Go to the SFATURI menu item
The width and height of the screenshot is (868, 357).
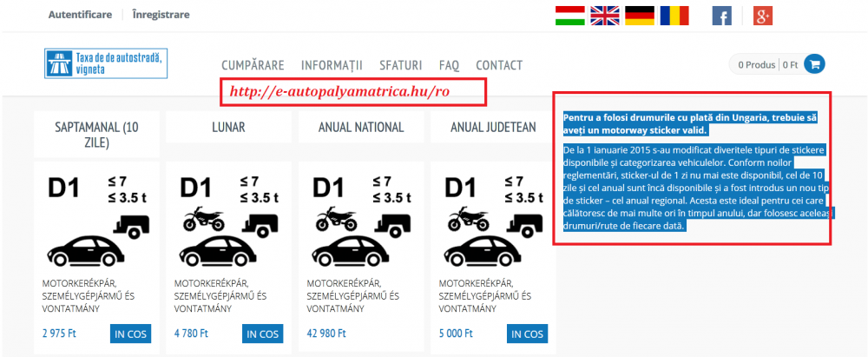(x=400, y=65)
